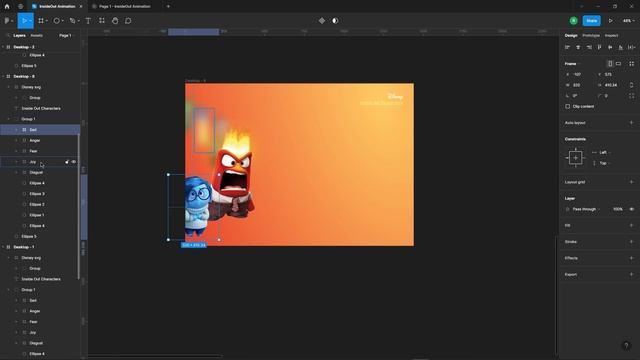Start the Present prototype play icon
Screen dimensions: 640x360
(x=611, y=21)
